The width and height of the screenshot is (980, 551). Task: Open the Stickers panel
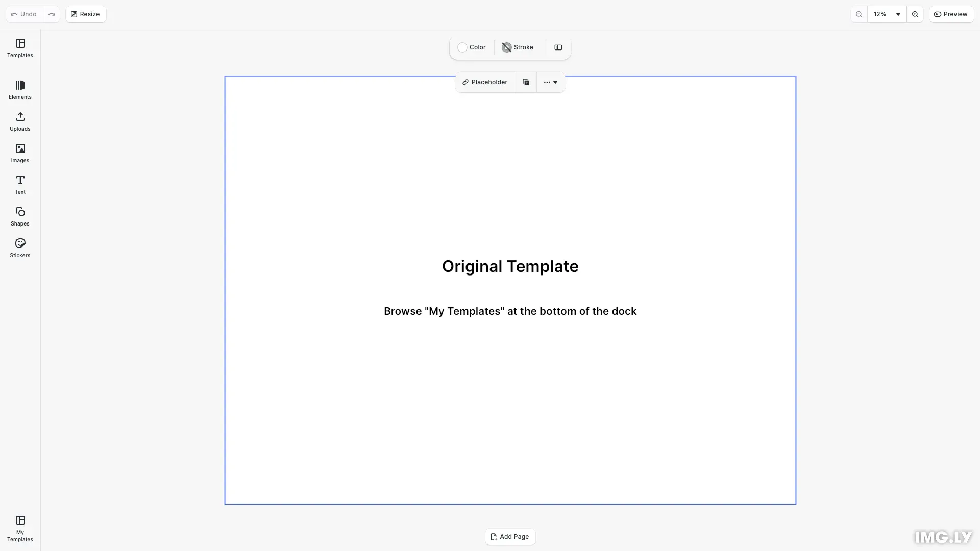[x=20, y=248]
